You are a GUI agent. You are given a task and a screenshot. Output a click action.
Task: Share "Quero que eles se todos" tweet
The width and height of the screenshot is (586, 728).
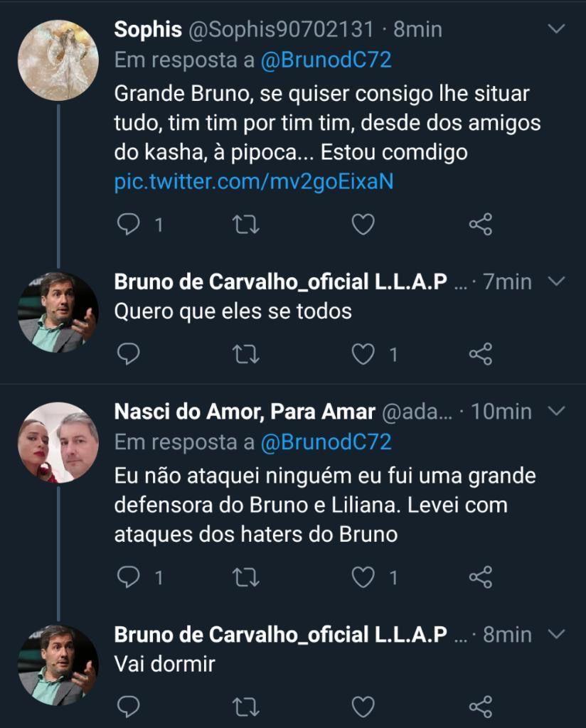click(481, 355)
